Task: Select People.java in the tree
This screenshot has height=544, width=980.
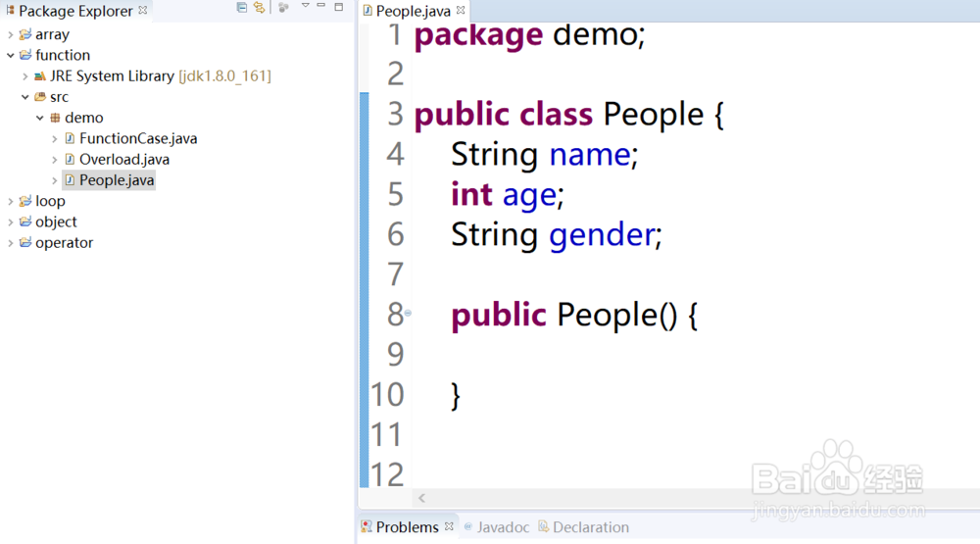Action: click(x=117, y=180)
